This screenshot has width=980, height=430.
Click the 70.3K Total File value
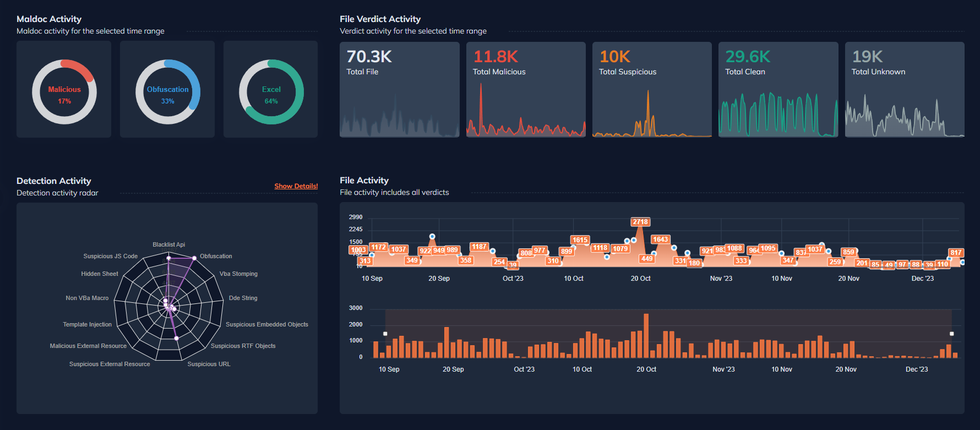pyautogui.click(x=369, y=57)
